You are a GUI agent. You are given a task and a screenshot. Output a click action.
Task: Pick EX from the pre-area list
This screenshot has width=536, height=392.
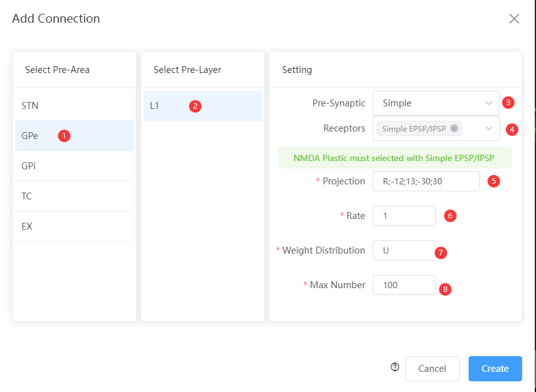(74, 227)
